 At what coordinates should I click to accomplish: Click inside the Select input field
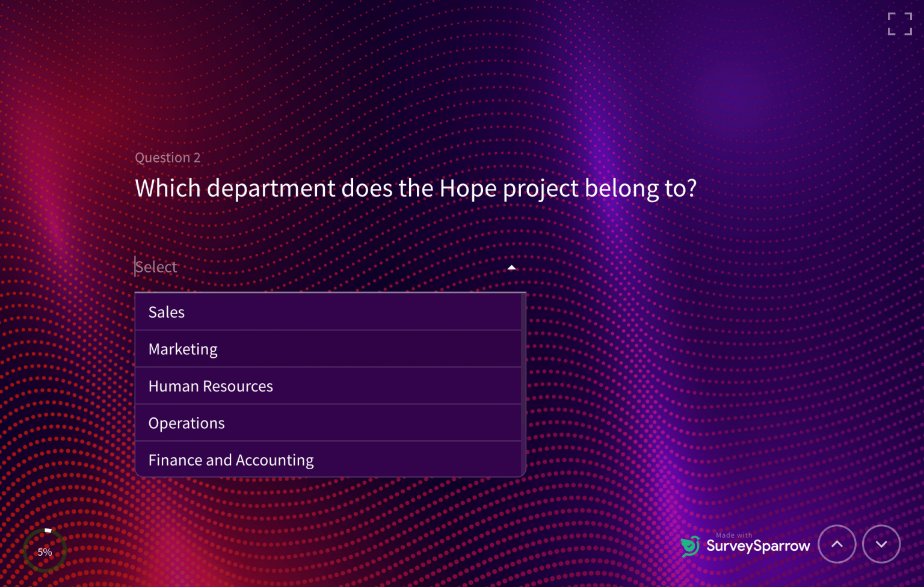(x=241, y=266)
